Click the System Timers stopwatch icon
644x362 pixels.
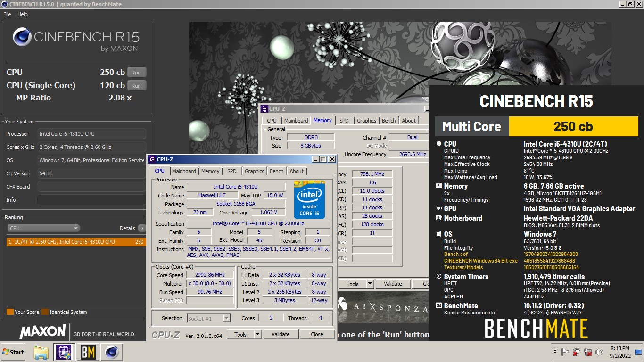pos(439,277)
